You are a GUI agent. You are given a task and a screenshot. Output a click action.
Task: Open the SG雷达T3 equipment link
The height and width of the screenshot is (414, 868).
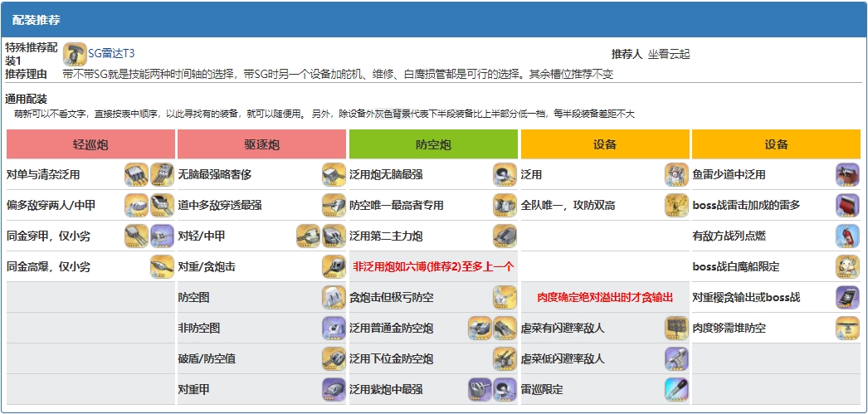pos(111,54)
